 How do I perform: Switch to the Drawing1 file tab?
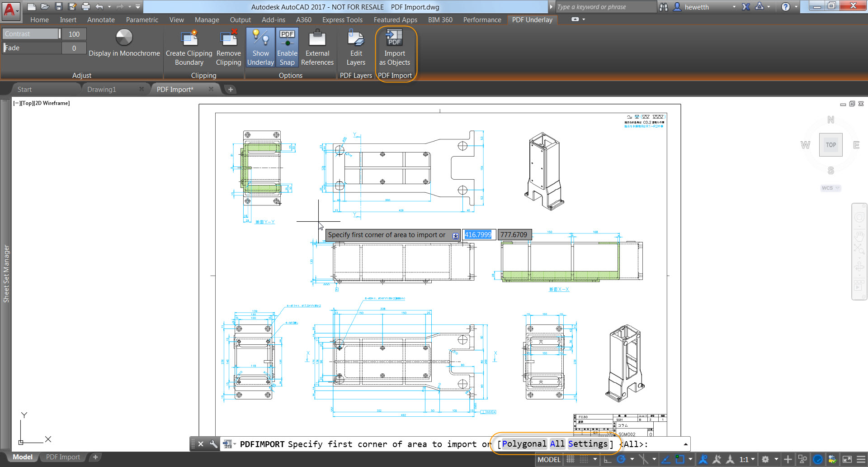[x=102, y=90]
